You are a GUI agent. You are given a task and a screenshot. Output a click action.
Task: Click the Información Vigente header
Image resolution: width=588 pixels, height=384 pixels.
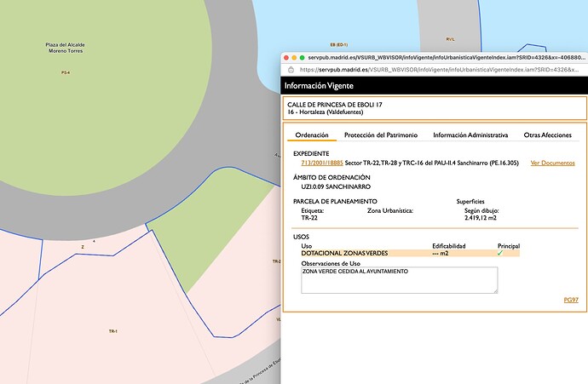tap(319, 85)
